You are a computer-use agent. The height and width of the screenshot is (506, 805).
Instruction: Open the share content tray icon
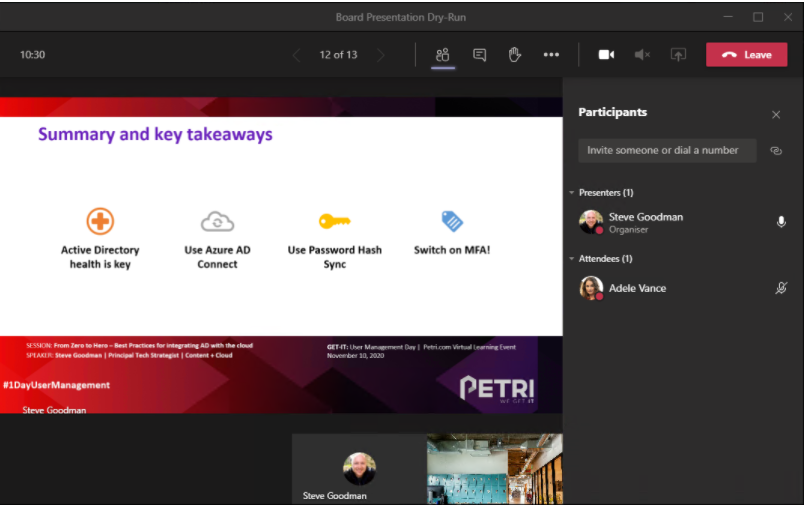(678, 54)
